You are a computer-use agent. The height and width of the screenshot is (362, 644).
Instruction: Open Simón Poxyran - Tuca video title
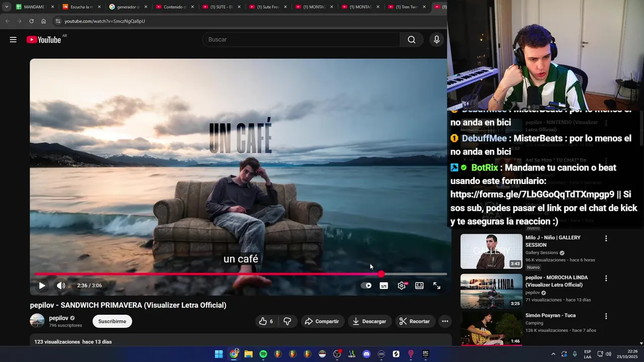click(x=550, y=315)
